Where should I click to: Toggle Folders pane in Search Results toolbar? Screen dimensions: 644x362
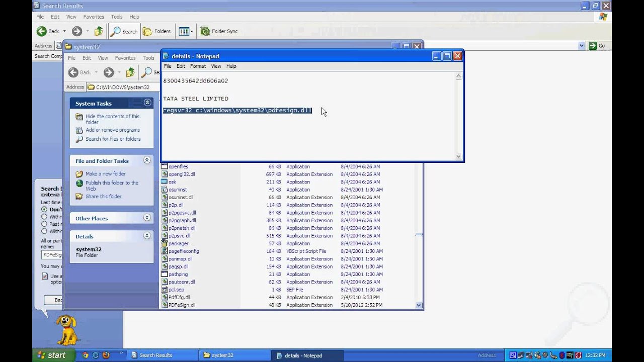pyautogui.click(x=157, y=31)
